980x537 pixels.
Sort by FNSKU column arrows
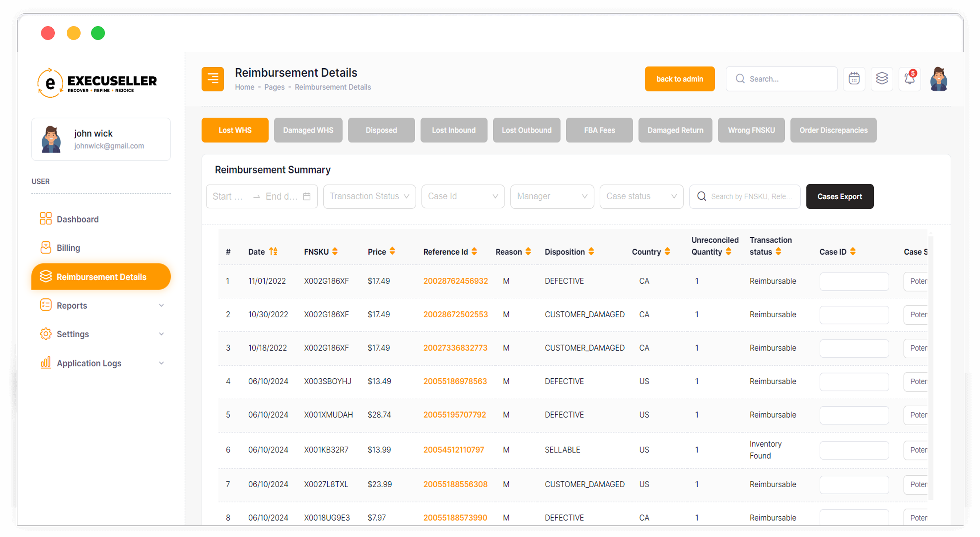(335, 252)
